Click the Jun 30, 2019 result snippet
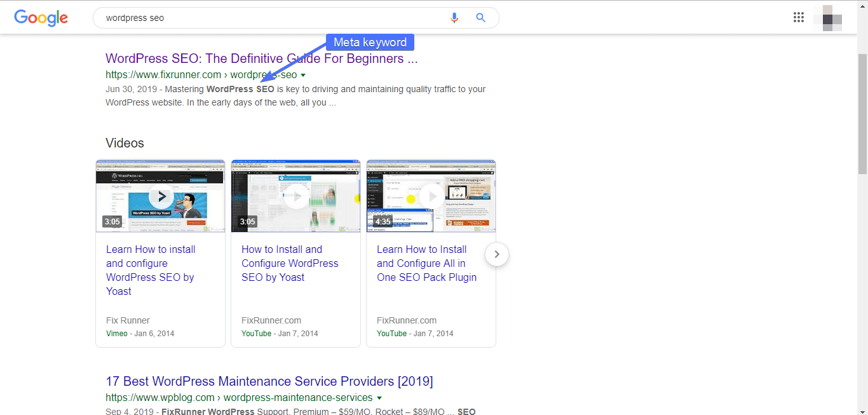The height and width of the screenshot is (415, 868). 295,95
